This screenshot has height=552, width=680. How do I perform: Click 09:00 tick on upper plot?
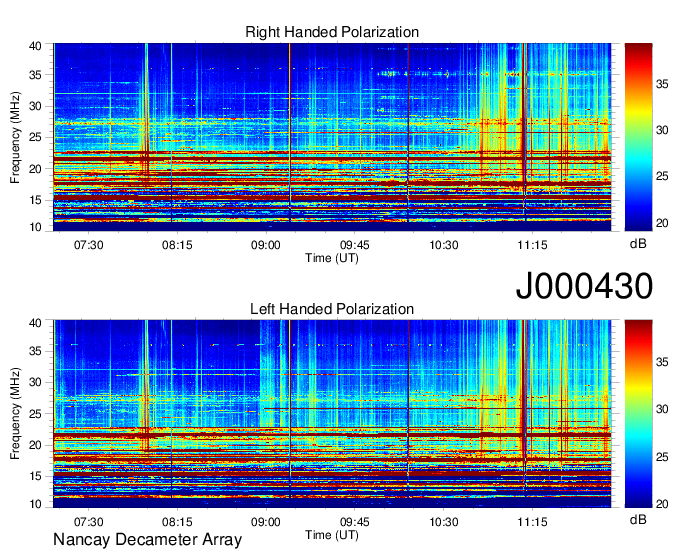[266, 245]
